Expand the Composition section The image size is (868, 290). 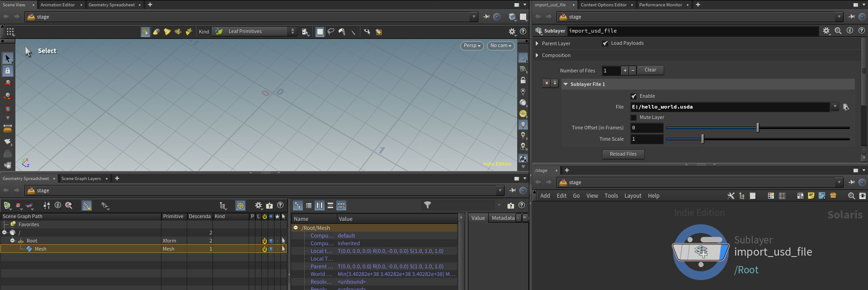pos(537,55)
